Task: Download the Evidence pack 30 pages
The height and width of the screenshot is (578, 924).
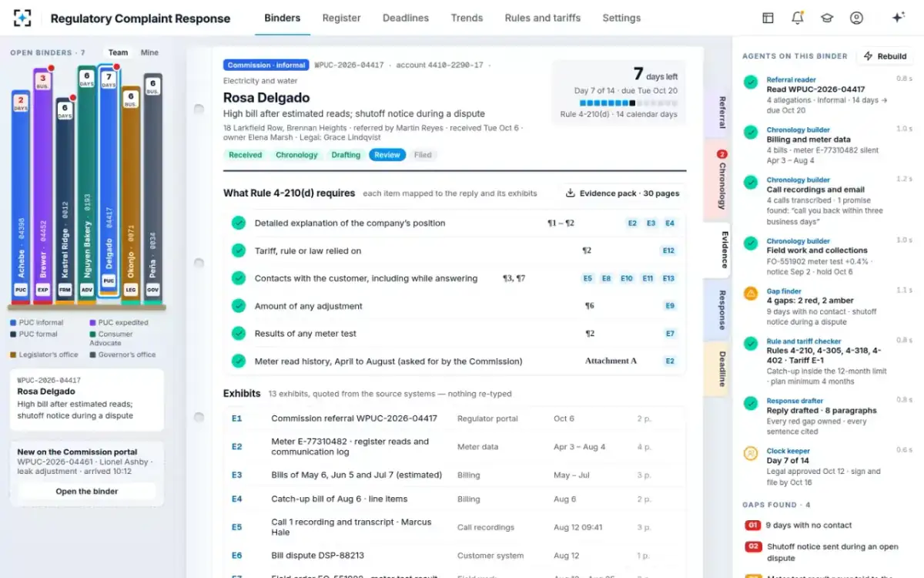Action: [x=622, y=193]
